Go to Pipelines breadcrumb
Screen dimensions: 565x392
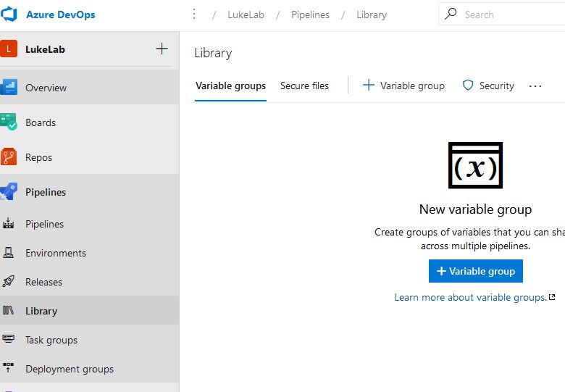point(310,14)
